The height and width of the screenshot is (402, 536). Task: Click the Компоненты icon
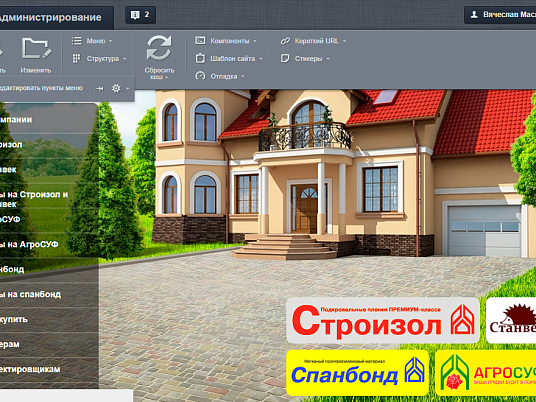(x=200, y=41)
